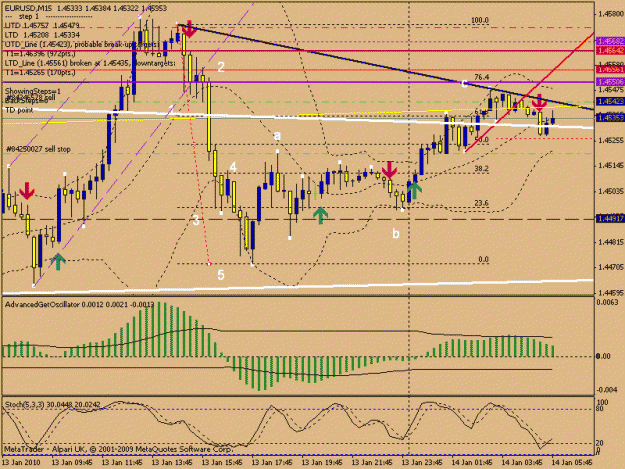Select wave label 2 on chart
This screenshot has width=625, height=469.
click(x=221, y=67)
